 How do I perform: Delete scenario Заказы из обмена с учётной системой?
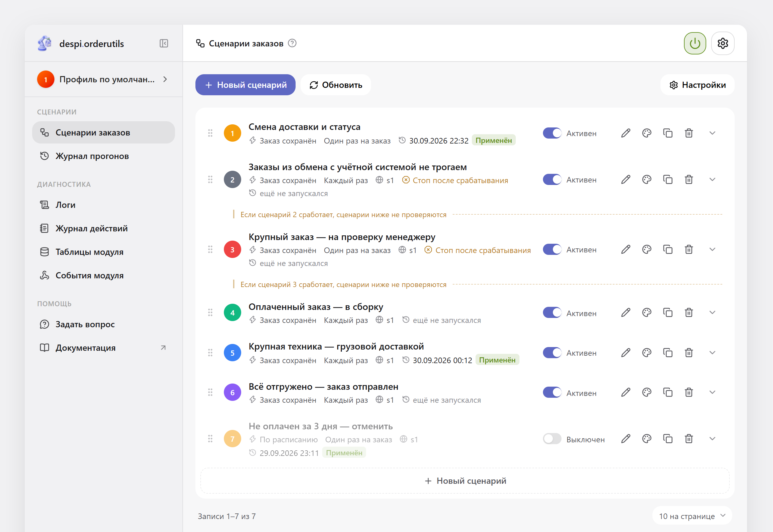coord(689,180)
